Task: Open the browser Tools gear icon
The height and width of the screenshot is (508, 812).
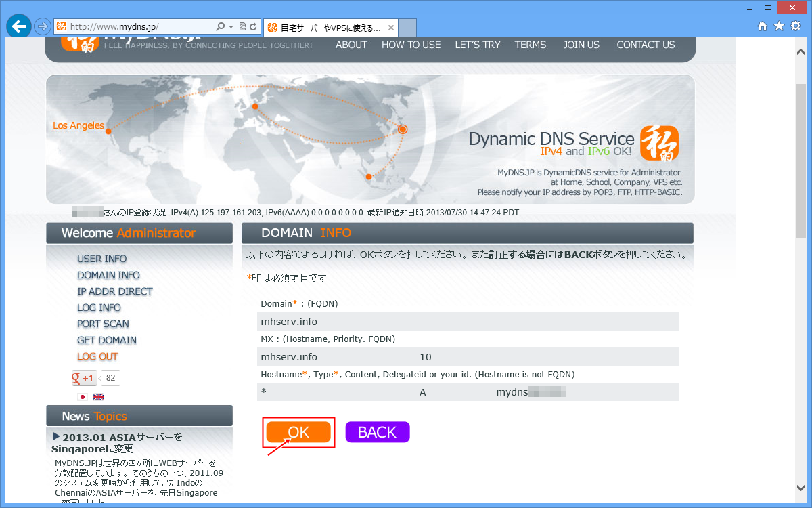Action: coord(796,26)
